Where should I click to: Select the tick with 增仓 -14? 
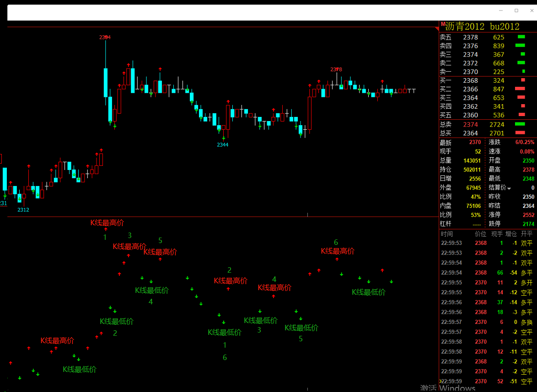488,302
